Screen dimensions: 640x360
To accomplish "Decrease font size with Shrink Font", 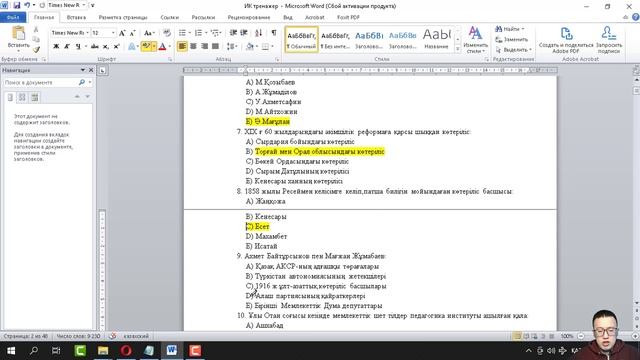I will pyautogui.click(x=132, y=33).
